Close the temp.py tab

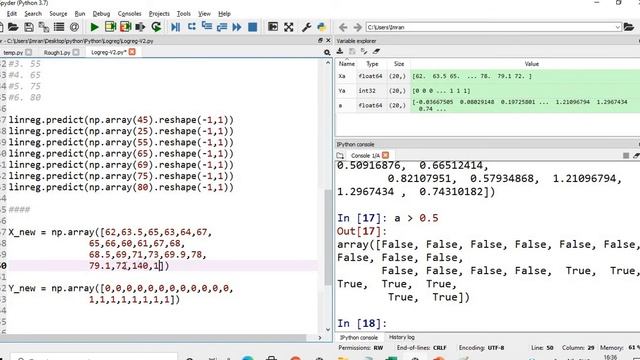(x=29, y=52)
